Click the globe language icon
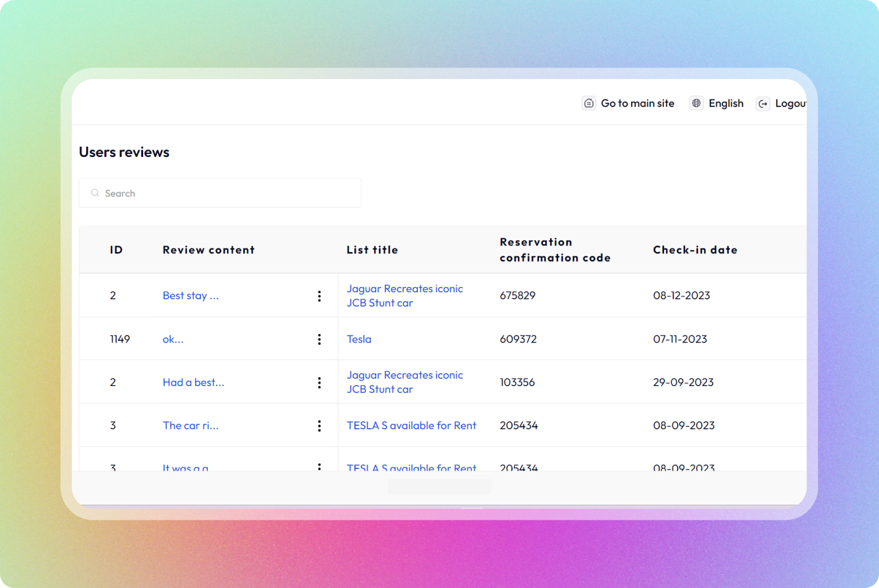The width and height of the screenshot is (879, 588). coord(696,104)
